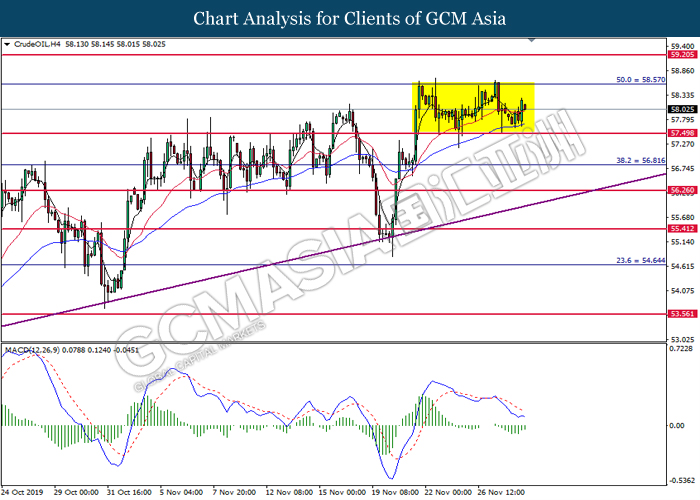Click the red 53.561 support tag

click(682, 313)
